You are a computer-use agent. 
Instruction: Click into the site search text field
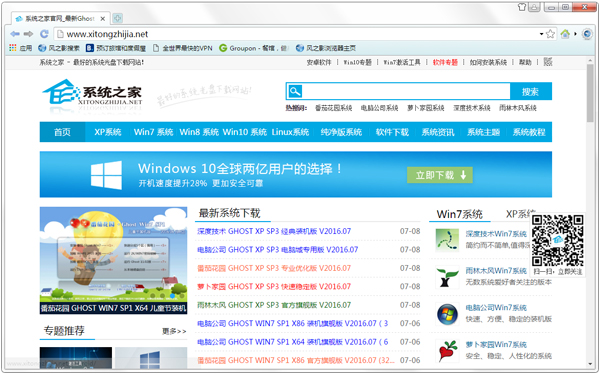pyautogui.click(x=406, y=91)
